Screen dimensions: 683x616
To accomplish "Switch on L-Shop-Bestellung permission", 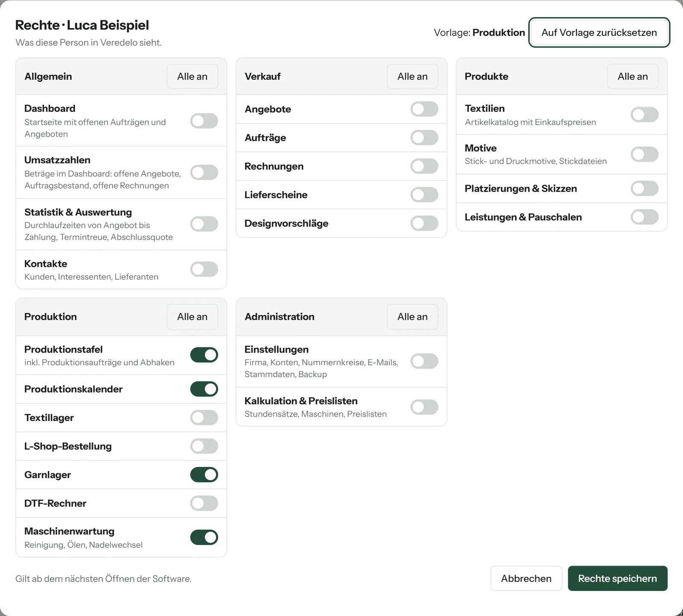I will coord(204,446).
